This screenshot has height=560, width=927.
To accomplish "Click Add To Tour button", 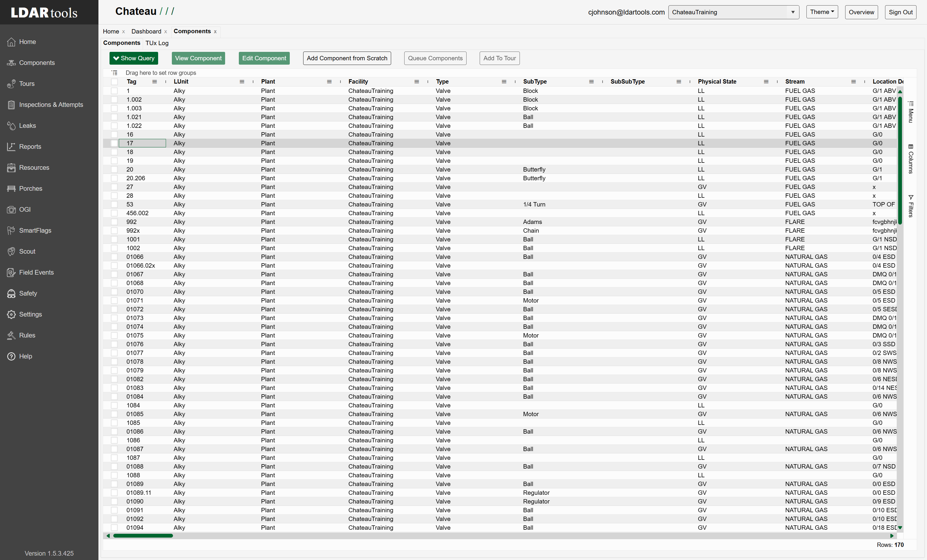I will click(x=500, y=58).
